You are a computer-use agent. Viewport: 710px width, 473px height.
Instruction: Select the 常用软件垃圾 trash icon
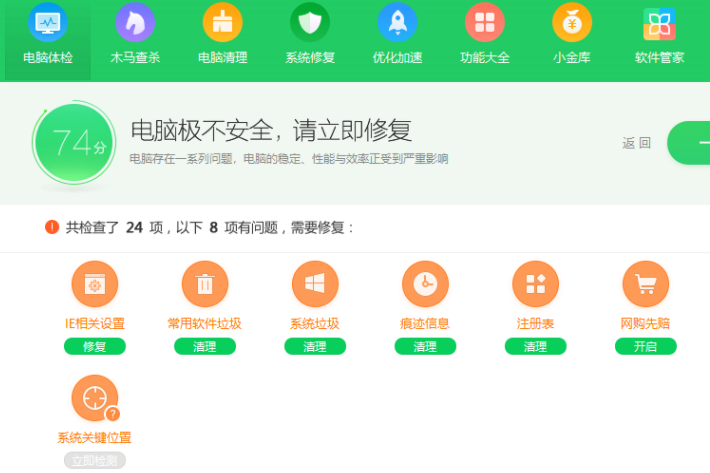(x=205, y=284)
